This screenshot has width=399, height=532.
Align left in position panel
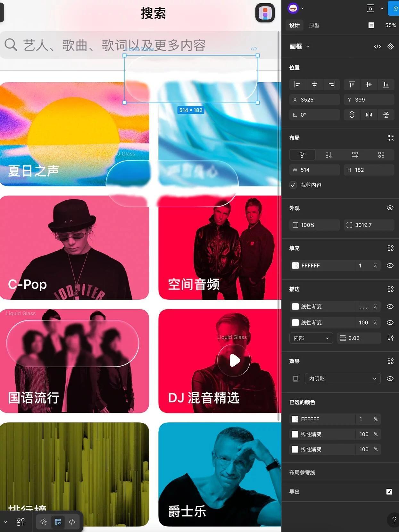coord(297,84)
